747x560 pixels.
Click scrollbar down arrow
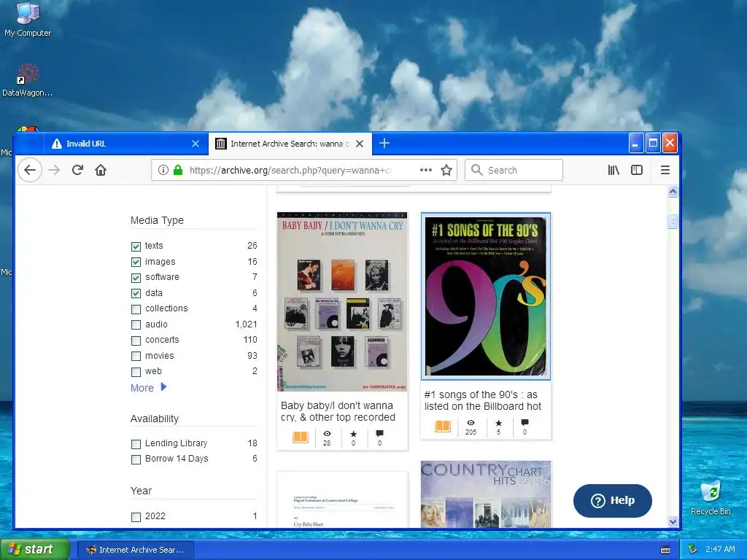[x=673, y=522]
